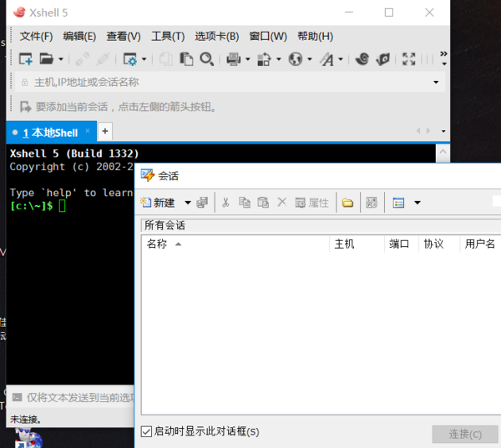Image resolution: width=501 pixels, height=448 pixels.
Task: Close the 本地Shell tab with its x
Action: (88, 131)
